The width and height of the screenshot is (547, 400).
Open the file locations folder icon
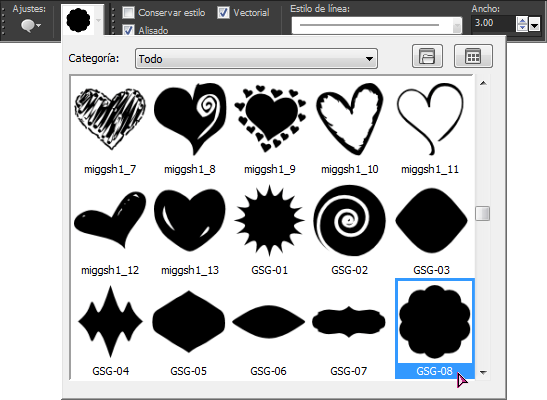point(427,56)
